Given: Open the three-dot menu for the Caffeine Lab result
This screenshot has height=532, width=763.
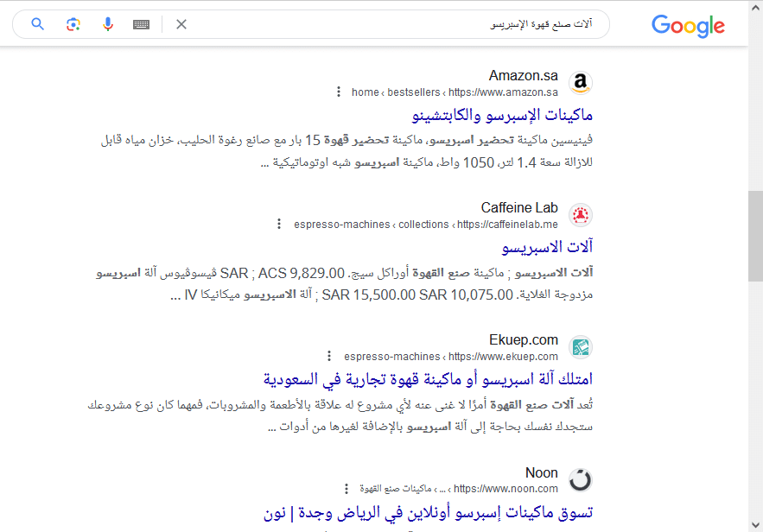Looking at the screenshot, I should 279,224.
